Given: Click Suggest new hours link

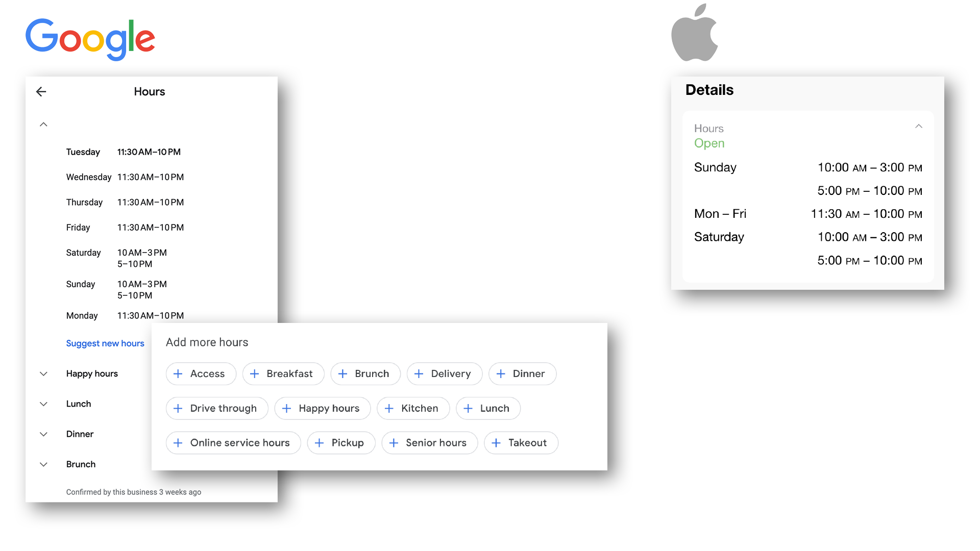Looking at the screenshot, I should [104, 343].
